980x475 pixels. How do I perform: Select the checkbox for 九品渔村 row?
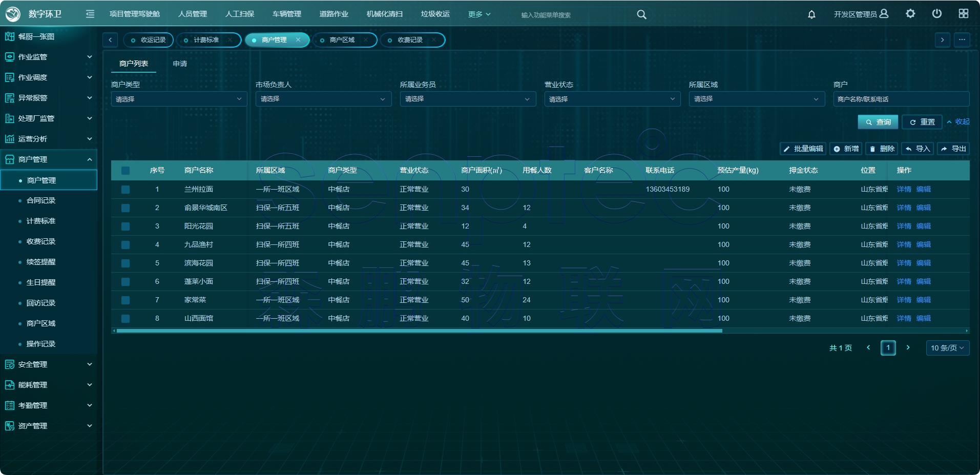point(126,245)
